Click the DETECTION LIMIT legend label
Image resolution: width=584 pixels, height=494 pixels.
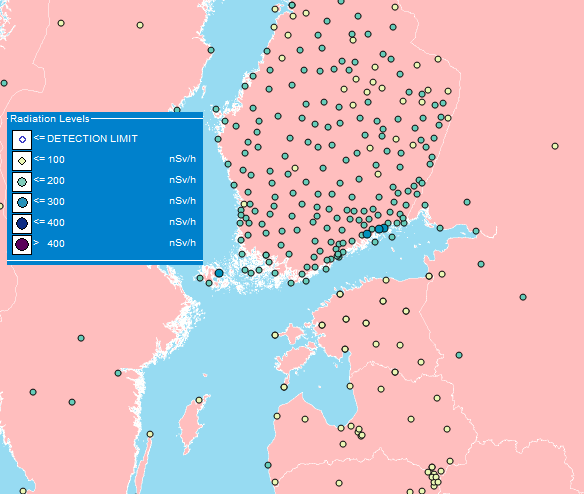click(92, 139)
